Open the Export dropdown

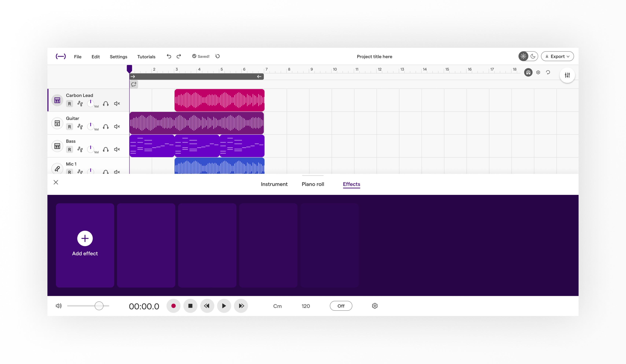click(558, 56)
